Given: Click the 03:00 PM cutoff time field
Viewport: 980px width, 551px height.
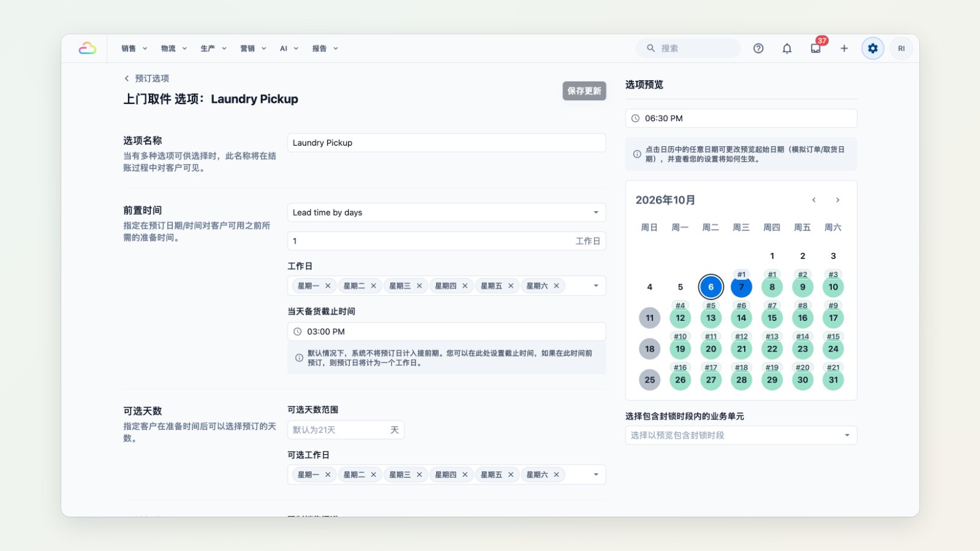Looking at the screenshot, I should 447,332.
